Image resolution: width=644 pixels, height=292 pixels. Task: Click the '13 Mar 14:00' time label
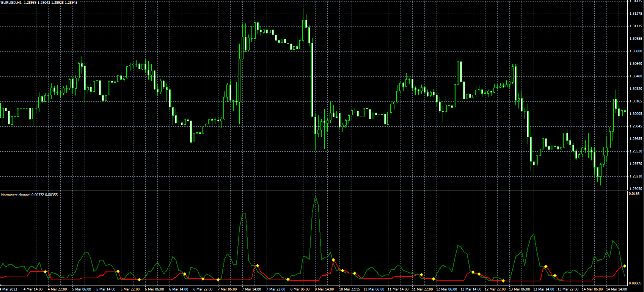[x=543, y=289]
